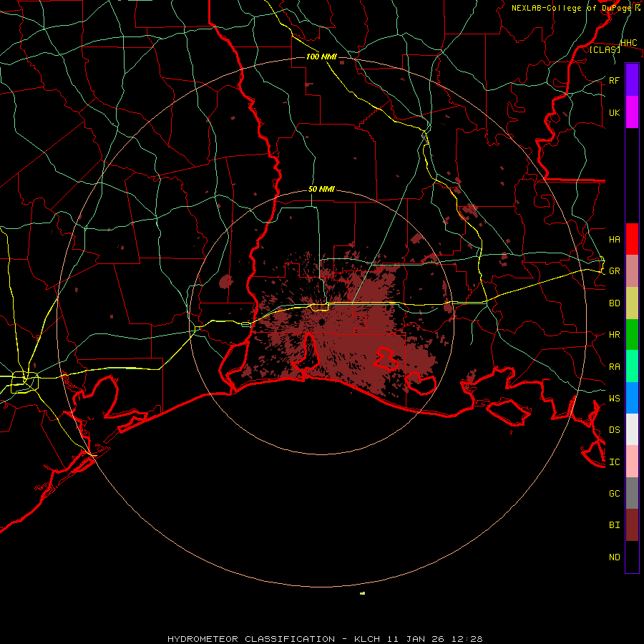Click the 50 NMI range ring label
644x644 pixels.
[321, 189]
